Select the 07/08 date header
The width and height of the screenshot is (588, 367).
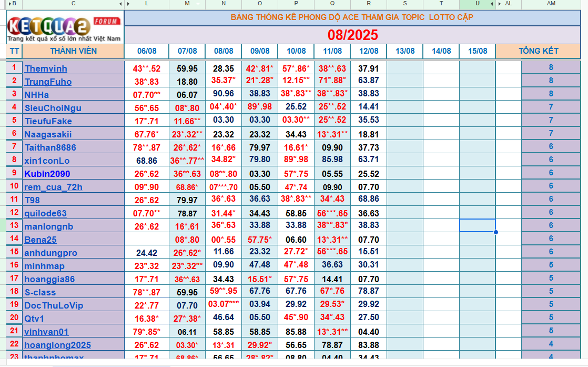tap(187, 51)
